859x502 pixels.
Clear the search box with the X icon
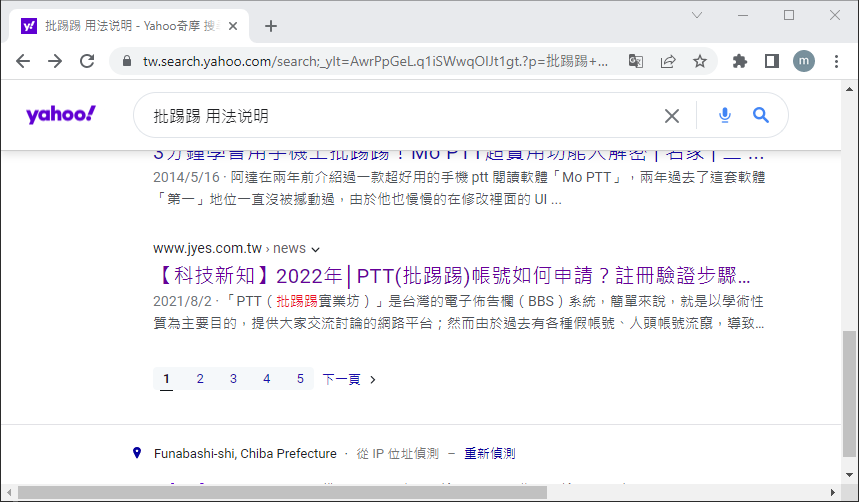pos(672,116)
